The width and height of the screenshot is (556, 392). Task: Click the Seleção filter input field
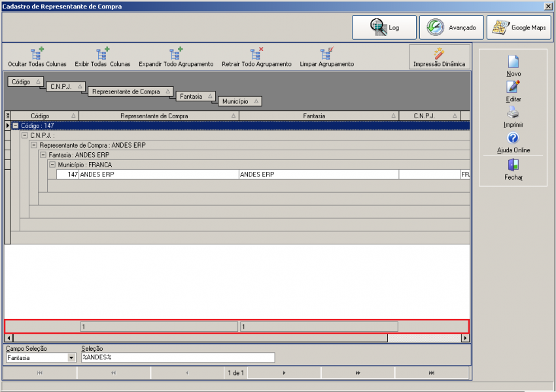coord(178,357)
